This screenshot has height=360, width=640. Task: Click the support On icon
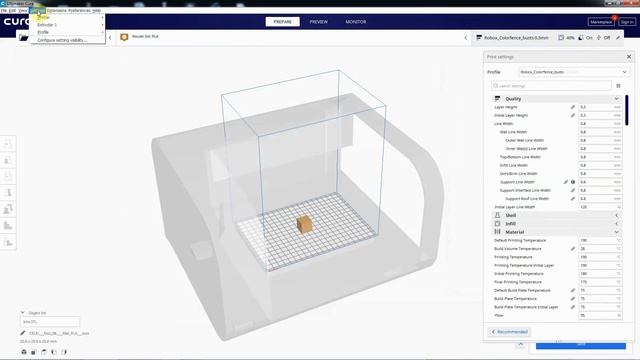[x=581, y=38]
